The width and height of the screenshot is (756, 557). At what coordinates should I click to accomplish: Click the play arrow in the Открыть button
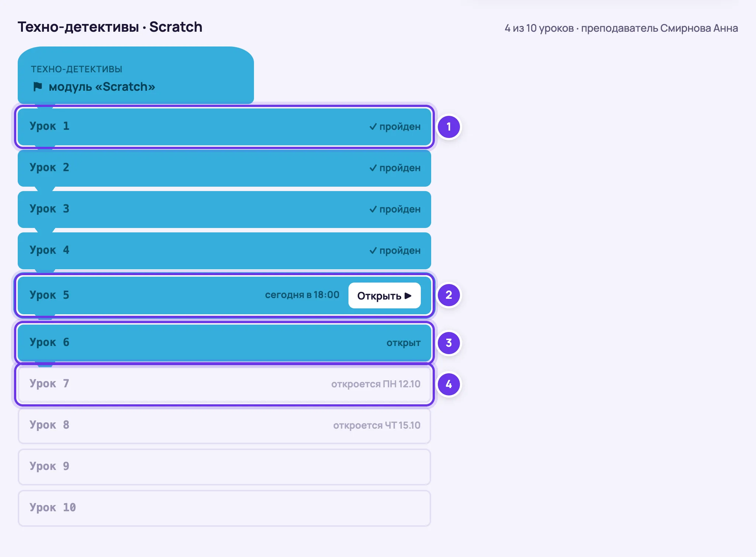tap(408, 296)
